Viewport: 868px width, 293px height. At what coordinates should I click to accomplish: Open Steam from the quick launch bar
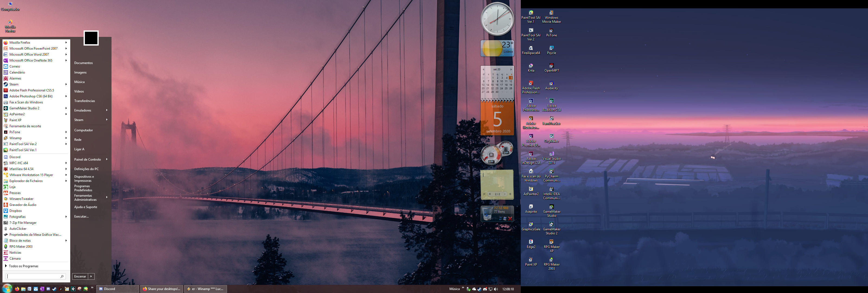55,289
